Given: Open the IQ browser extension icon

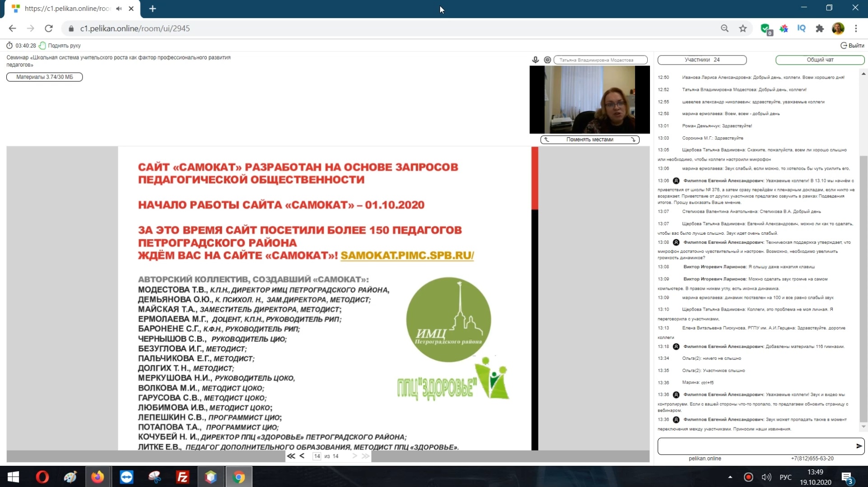Looking at the screenshot, I should pos(802,28).
